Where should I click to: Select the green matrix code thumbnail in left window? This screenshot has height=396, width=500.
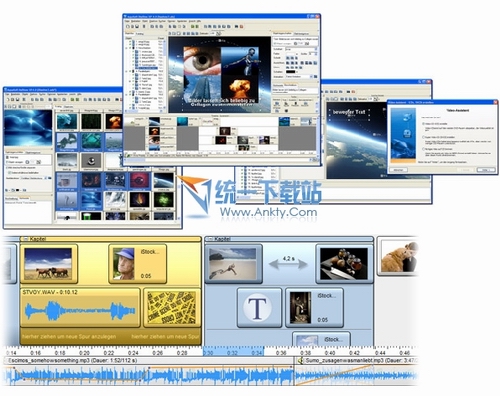(x=91, y=121)
